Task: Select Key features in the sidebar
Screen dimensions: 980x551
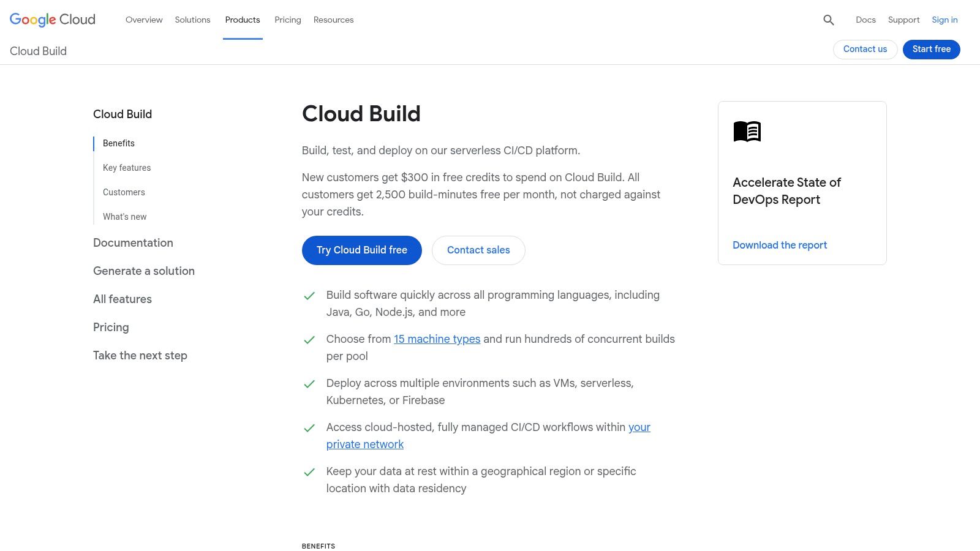Action: (x=127, y=167)
